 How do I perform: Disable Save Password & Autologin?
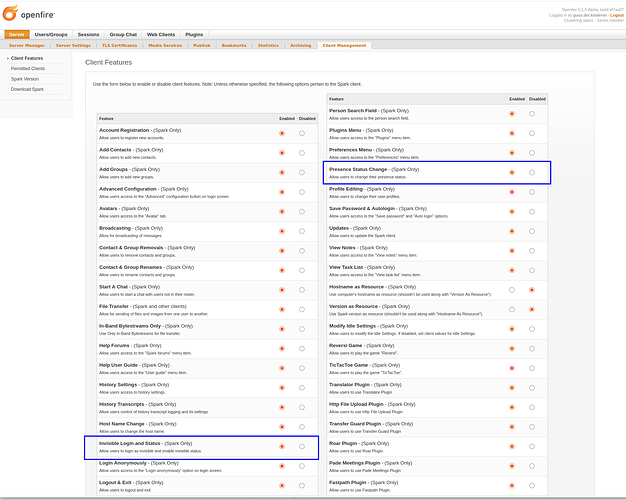pyautogui.click(x=532, y=212)
